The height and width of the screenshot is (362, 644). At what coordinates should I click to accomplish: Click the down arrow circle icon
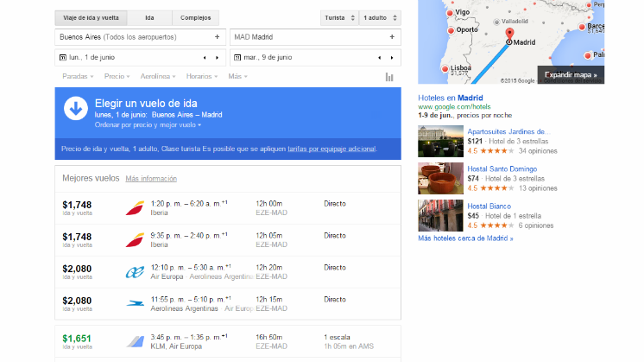coord(76,109)
